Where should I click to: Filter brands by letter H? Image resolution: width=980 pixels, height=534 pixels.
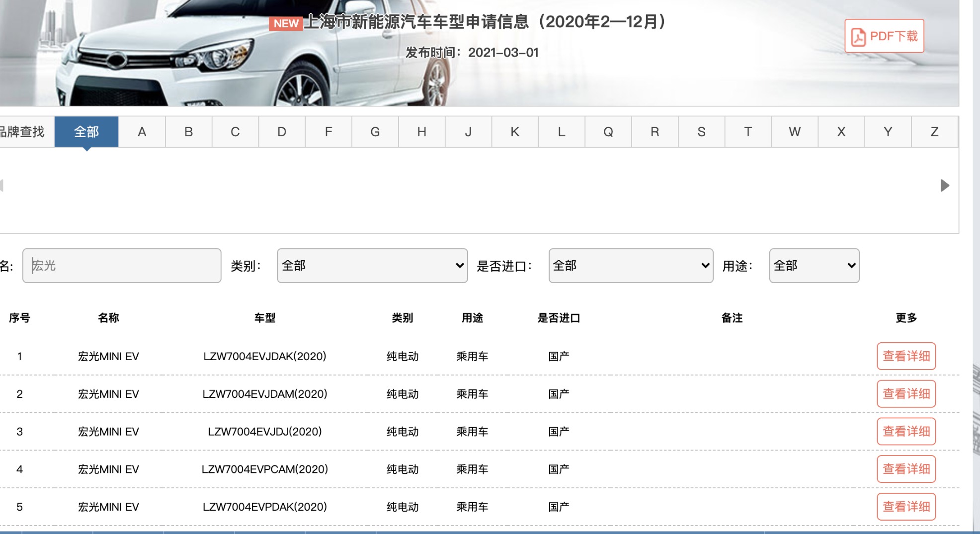tap(422, 132)
